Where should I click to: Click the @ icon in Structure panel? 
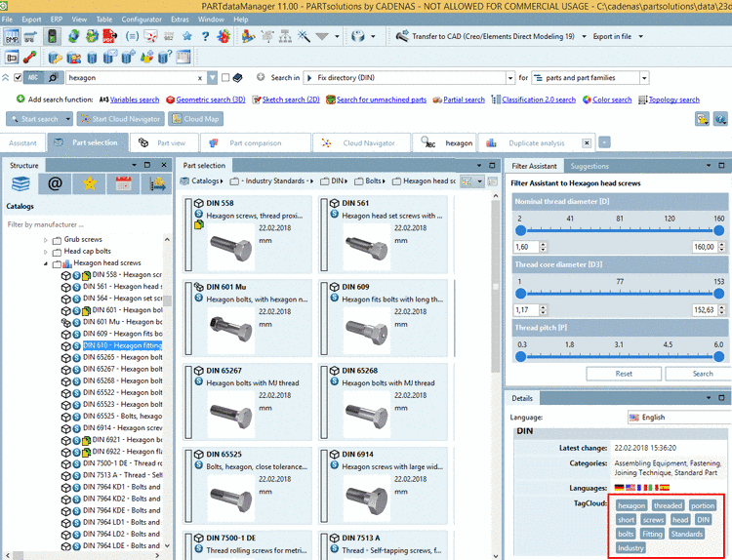(55, 183)
